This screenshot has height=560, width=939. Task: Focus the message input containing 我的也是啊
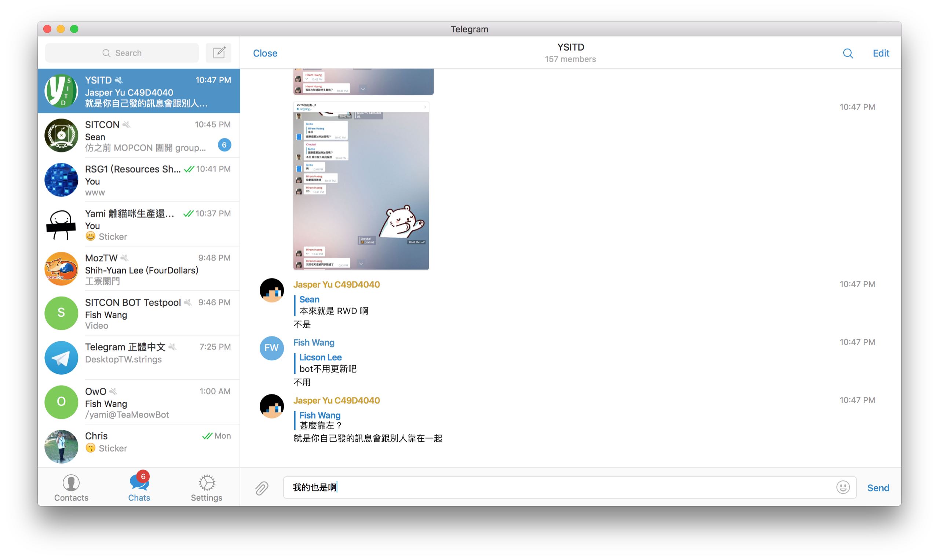[569, 487]
